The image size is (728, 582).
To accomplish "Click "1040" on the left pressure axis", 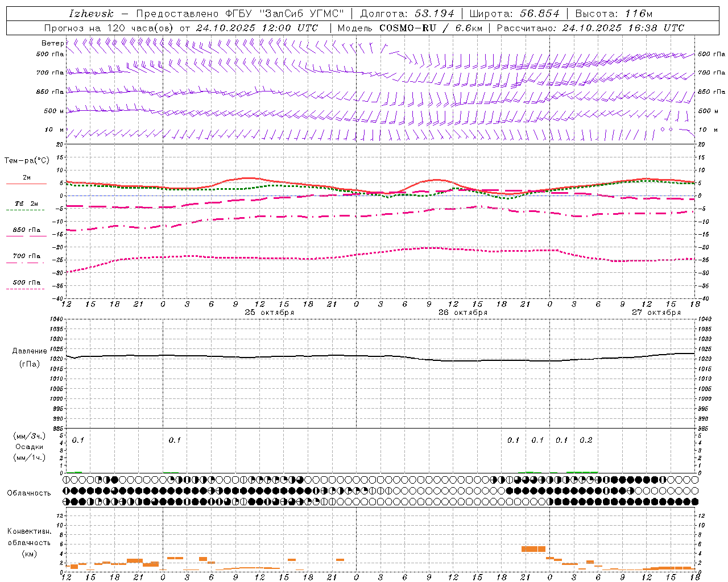I will tap(55, 319).
